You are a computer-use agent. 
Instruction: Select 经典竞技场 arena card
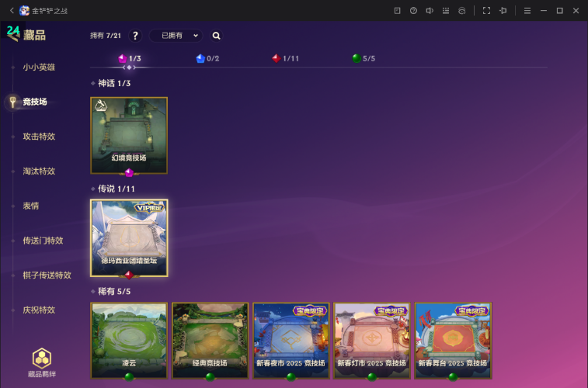point(210,341)
